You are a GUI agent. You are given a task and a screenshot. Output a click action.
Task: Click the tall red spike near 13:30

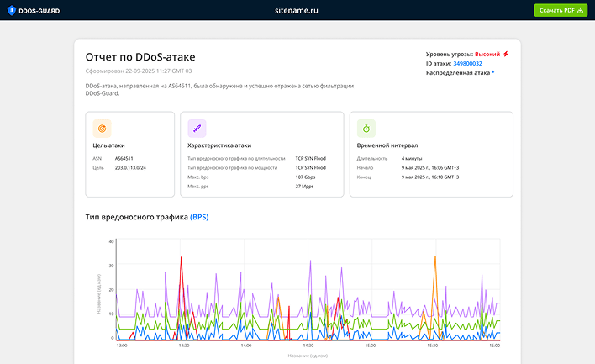[x=181, y=261]
